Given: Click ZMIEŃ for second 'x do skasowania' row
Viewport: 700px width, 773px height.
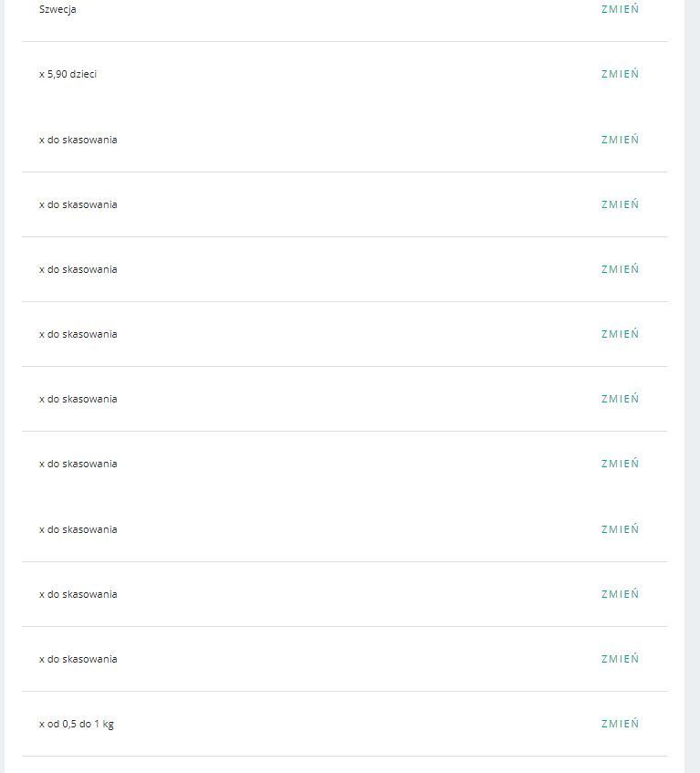Looking at the screenshot, I should point(620,204).
